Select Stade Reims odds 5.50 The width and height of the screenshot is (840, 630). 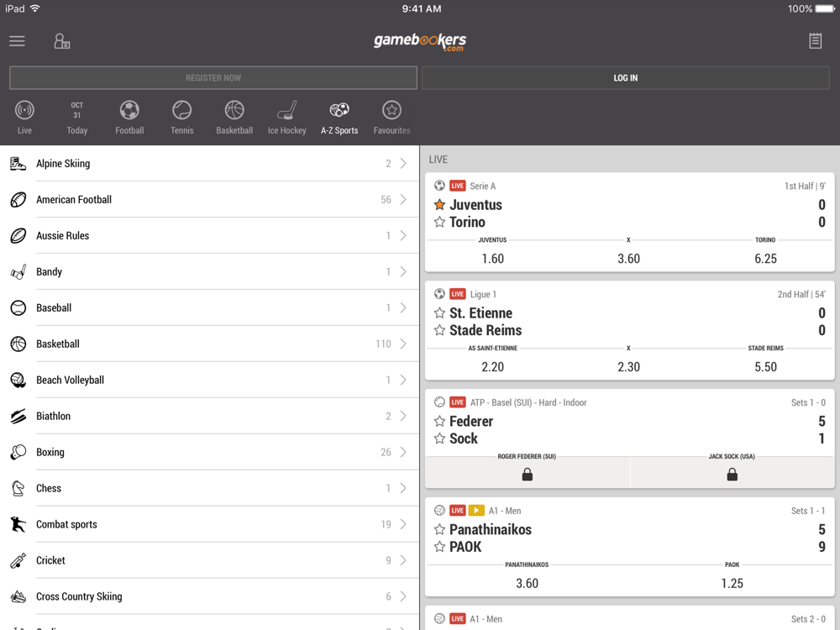(765, 367)
